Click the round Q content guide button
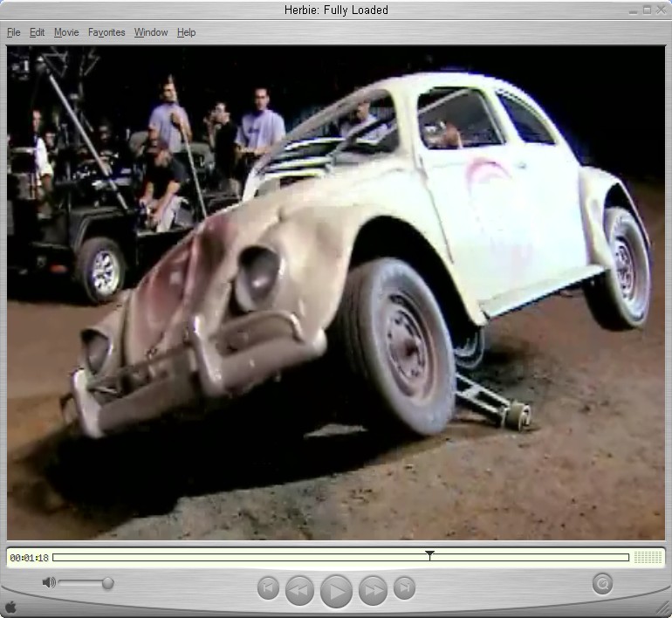Viewport: 672px width, 618px height. [x=602, y=584]
